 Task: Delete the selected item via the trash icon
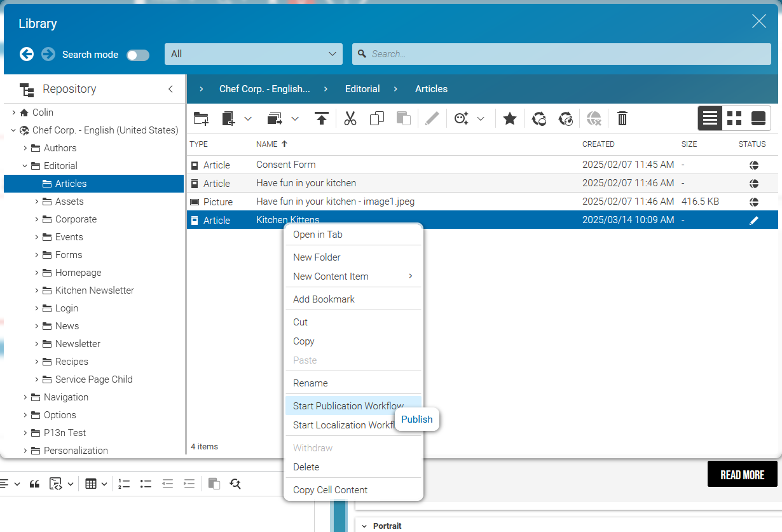(x=622, y=118)
